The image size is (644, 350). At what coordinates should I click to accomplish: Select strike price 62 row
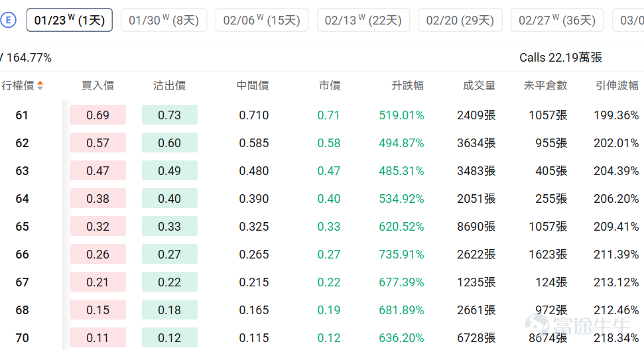(22, 143)
